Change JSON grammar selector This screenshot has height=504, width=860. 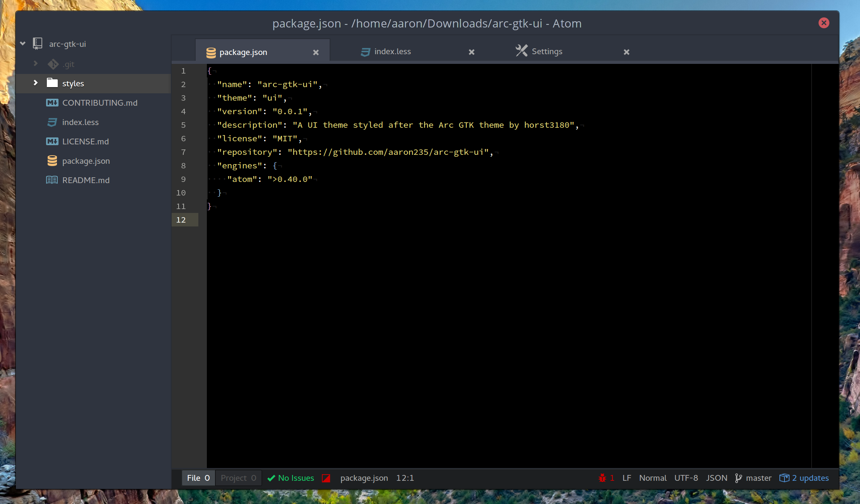[717, 478]
